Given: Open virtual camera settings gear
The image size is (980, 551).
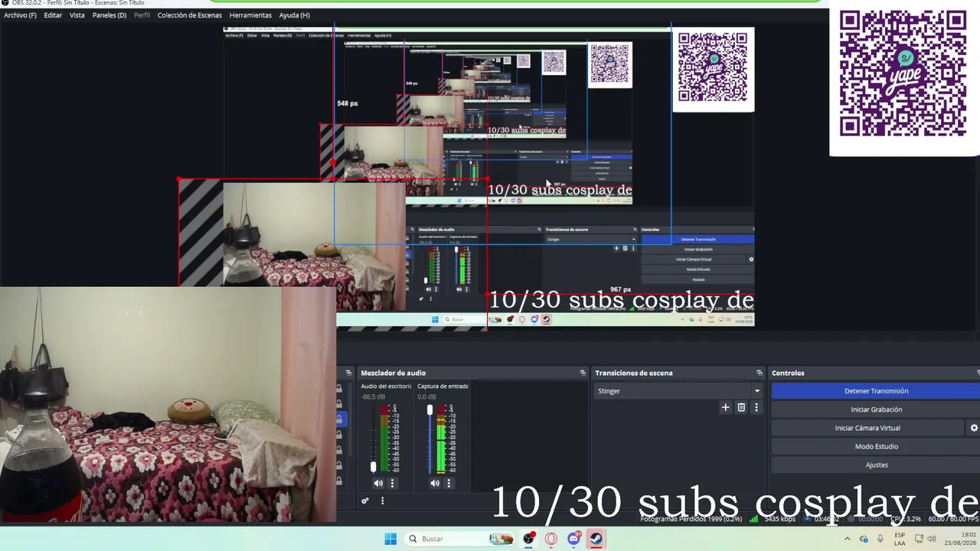Looking at the screenshot, I should 974,428.
